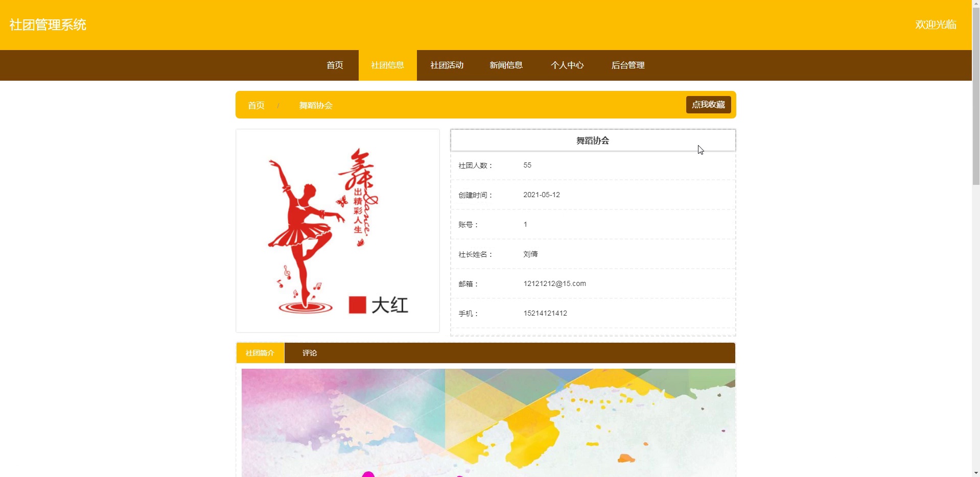Click the vertical page scrollbar thumb
The height and width of the screenshot is (477, 980).
pyautogui.click(x=976, y=97)
